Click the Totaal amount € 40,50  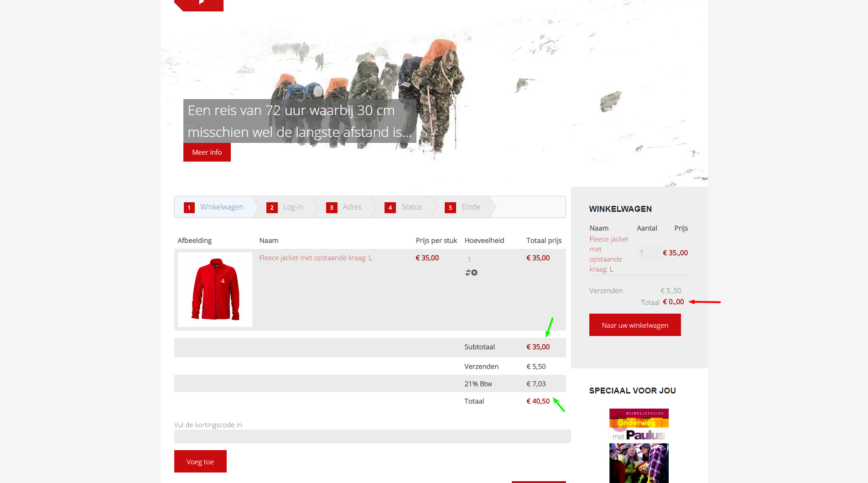click(x=538, y=401)
